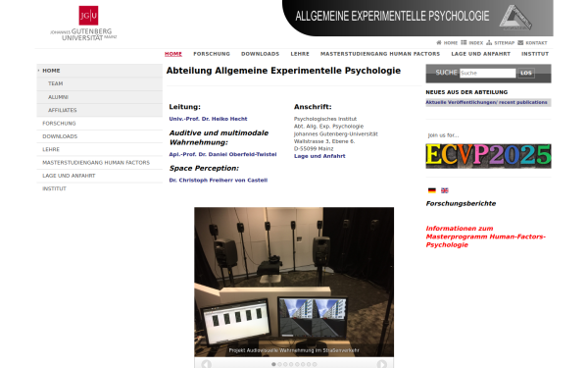Open Apl.-Prof. Dr. Daniel Oberfeld-Twistel link
This screenshot has width=588, height=368.
(x=222, y=154)
